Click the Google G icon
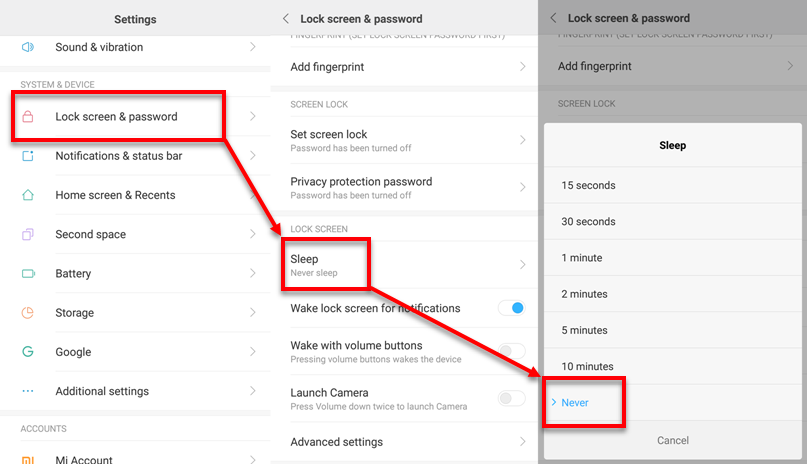The width and height of the screenshot is (807, 464). coord(28,352)
